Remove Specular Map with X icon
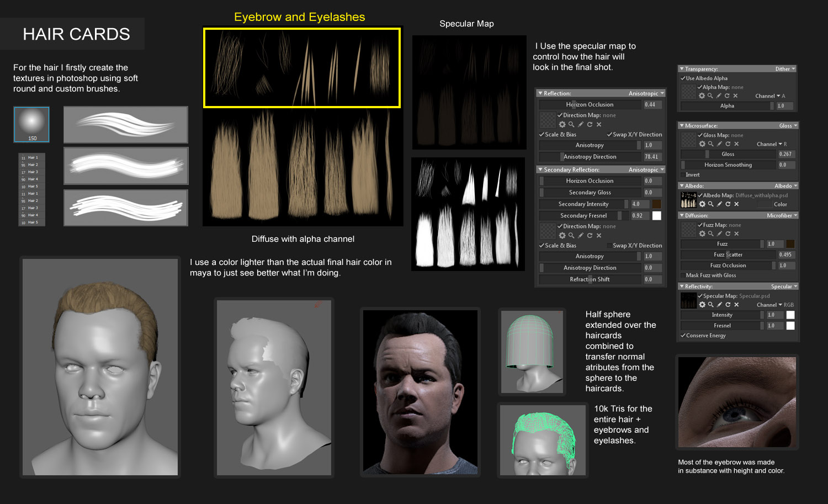828x504 pixels. 736,304
